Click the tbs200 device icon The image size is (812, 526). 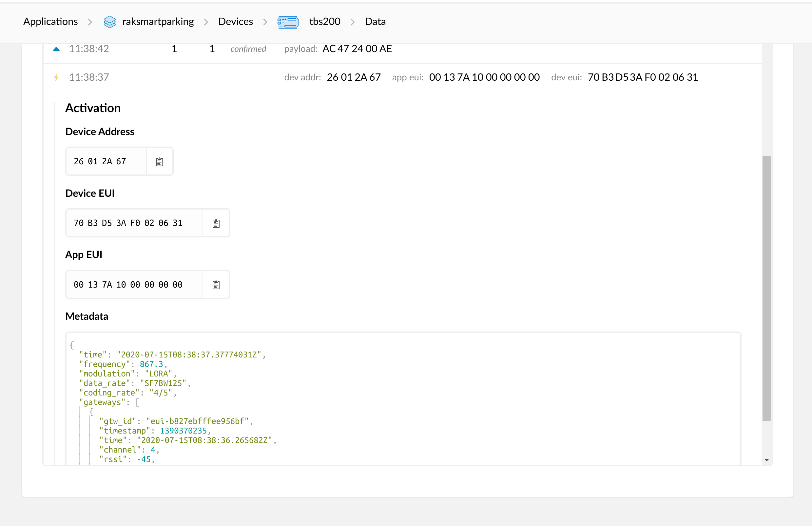(288, 22)
